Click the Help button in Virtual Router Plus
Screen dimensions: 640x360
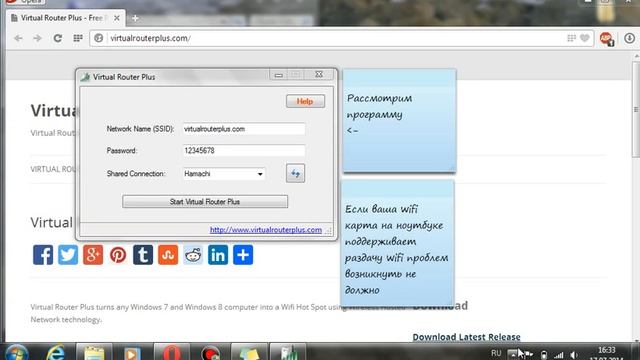[305, 101]
